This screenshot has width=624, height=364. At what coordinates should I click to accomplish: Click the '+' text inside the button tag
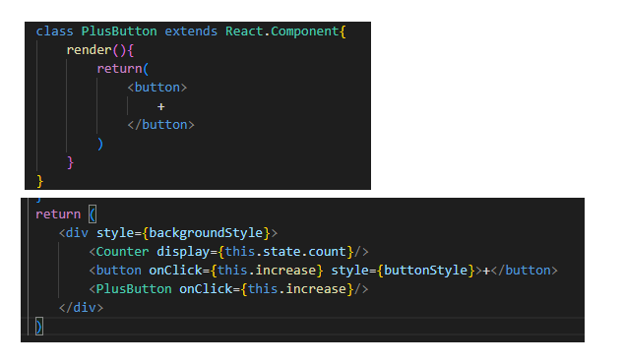160,106
